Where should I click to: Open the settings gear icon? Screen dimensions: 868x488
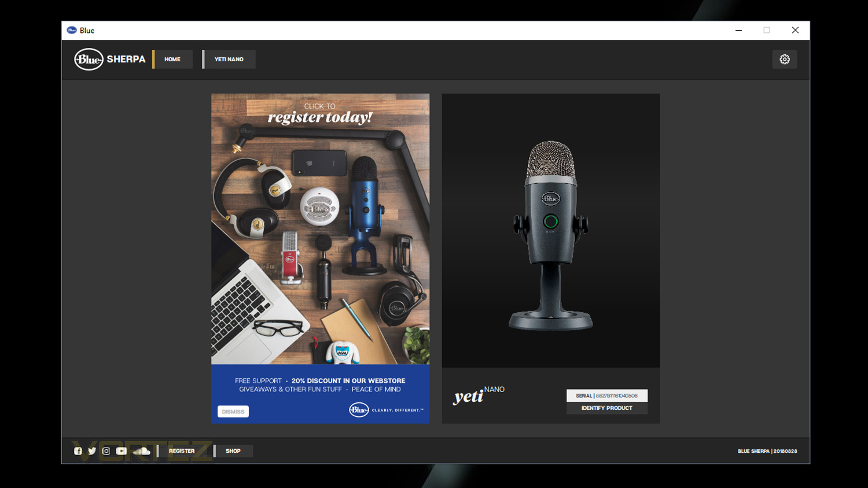[x=784, y=60]
